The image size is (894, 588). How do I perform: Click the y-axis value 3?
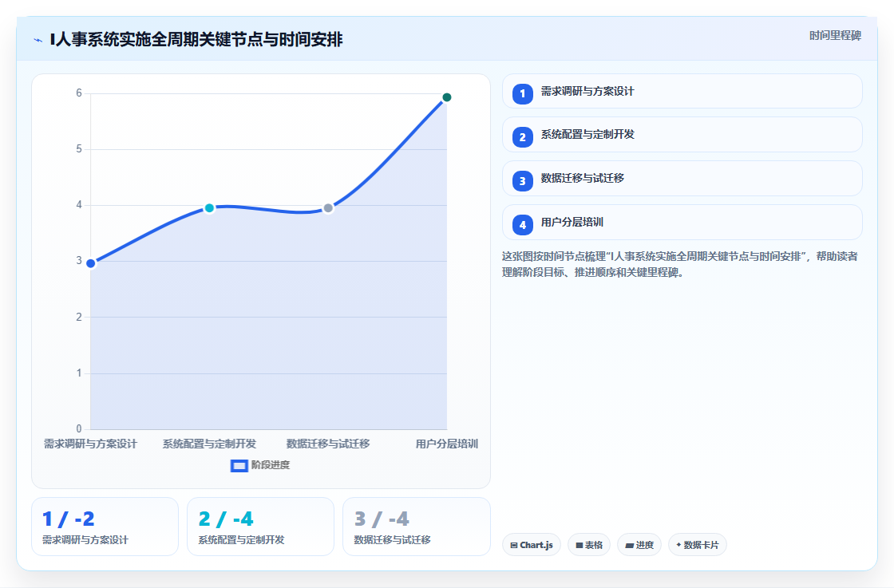coord(79,260)
